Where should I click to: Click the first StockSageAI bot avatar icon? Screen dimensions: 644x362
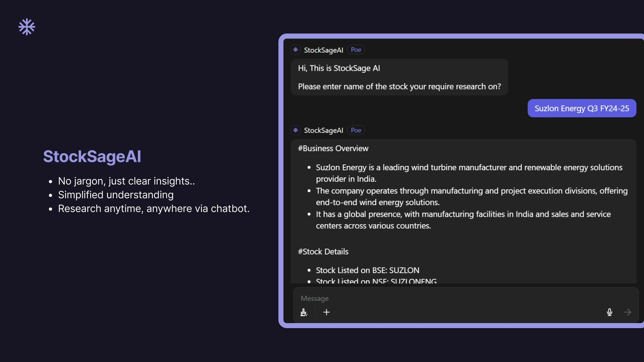pos(296,50)
